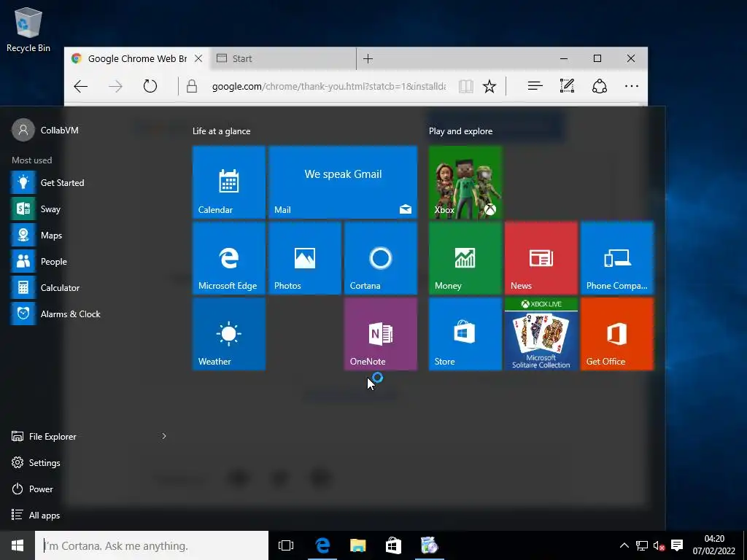Open the Get Office tile
This screenshot has height=560, width=747.
[617, 334]
